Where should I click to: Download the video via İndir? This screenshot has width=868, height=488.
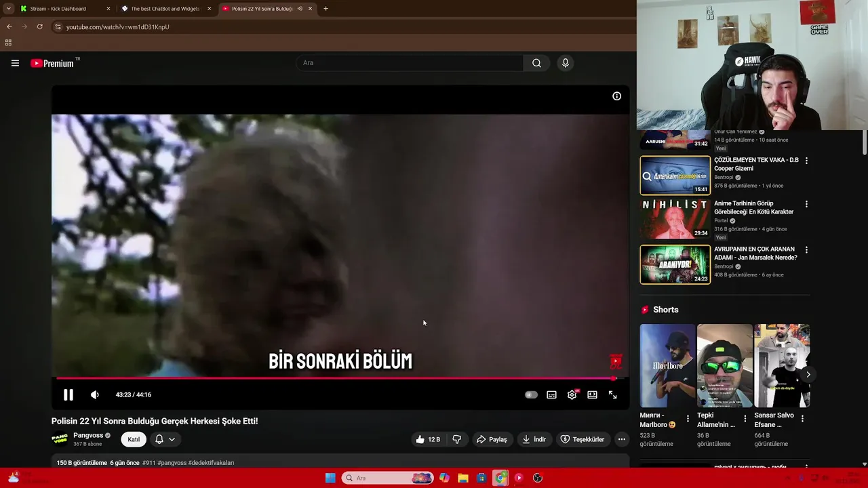click(534, 439)
